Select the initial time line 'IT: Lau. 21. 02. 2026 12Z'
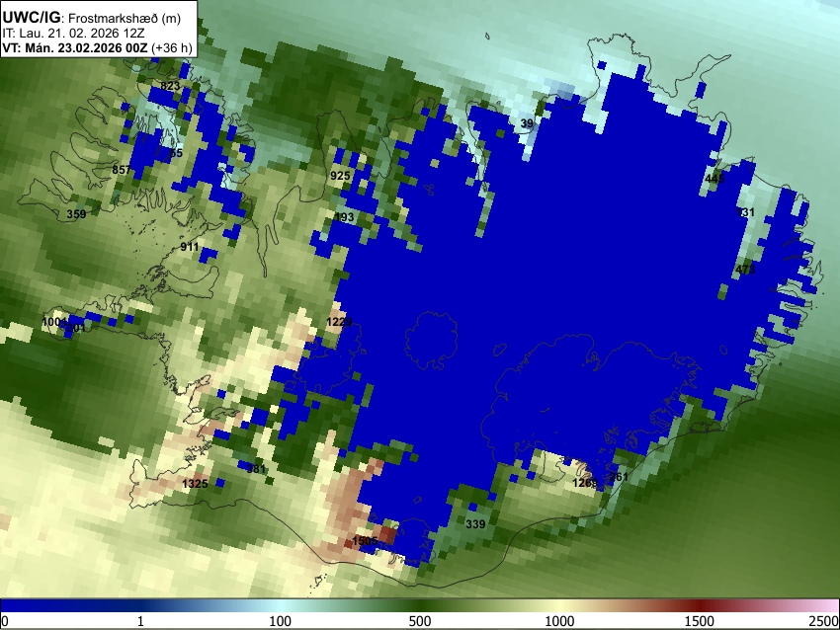 tap(73, 34)
